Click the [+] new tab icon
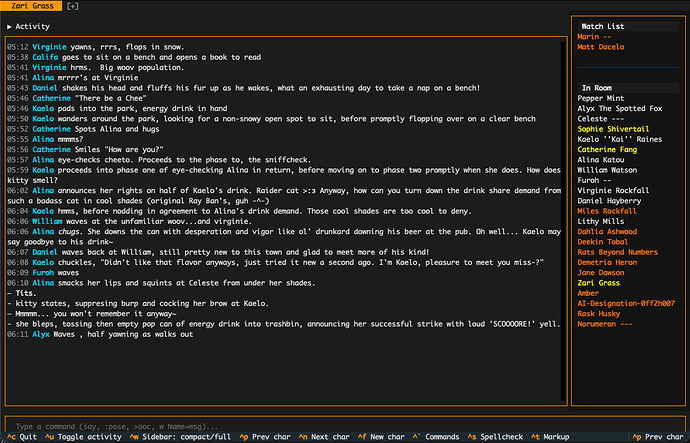The image size is (690, 443). (x=73, y=6)
